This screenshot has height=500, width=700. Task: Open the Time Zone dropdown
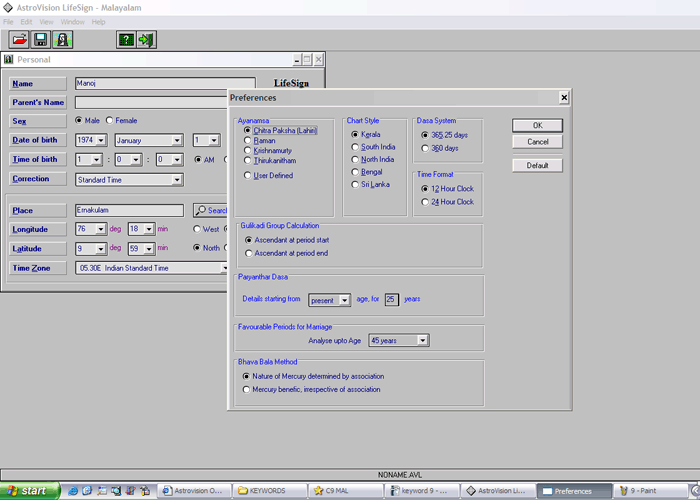[225, 268]
